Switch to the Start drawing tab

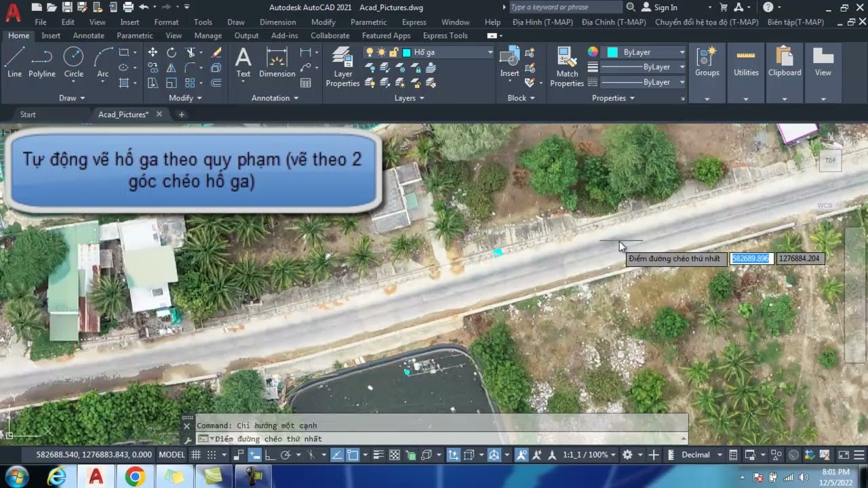(28, 115)
